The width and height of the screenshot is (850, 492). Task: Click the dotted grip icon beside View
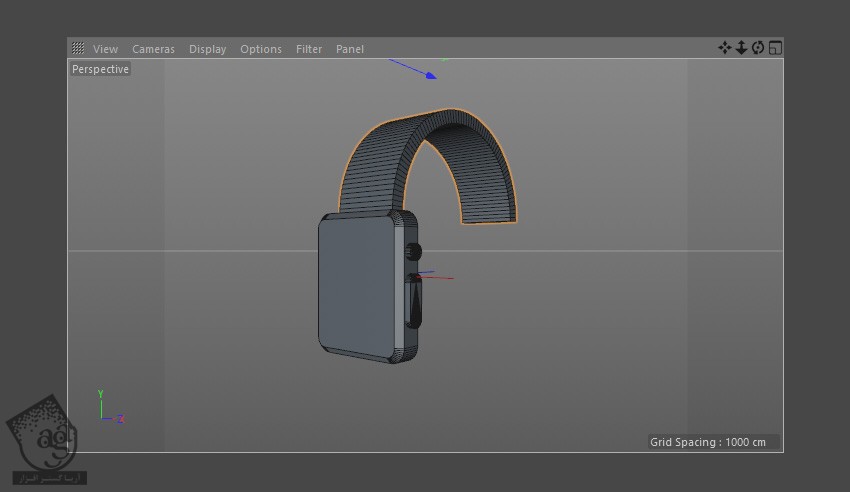pyautogui.click(x=78, y=48)
